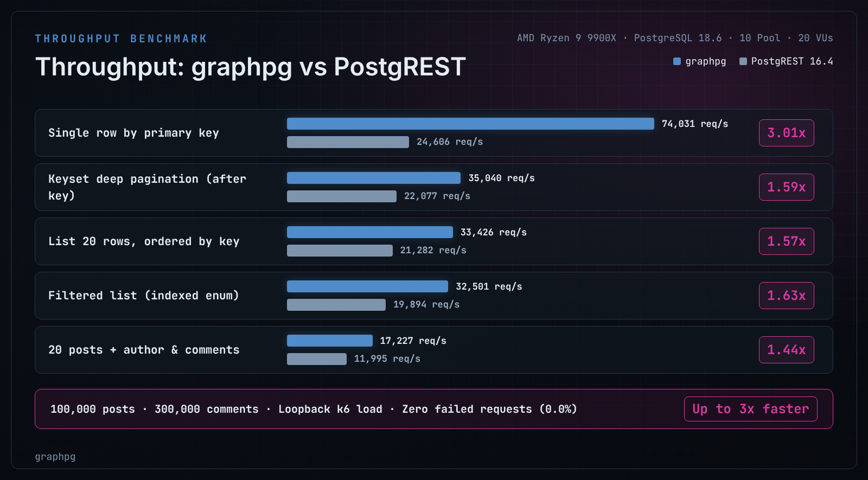Select the 20 posts + author & comments label

pyautogui.click(x=144, y=350)
